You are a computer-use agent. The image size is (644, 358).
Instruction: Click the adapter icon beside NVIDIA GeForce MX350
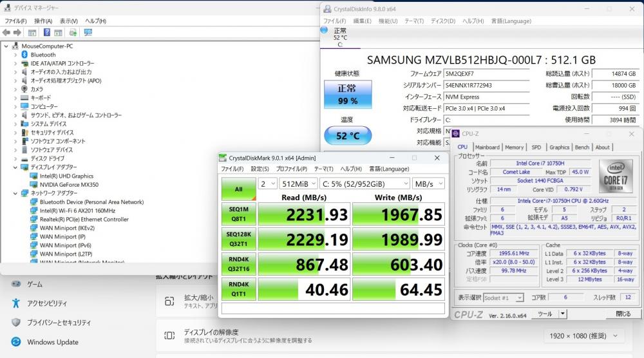[x=33, y=184]
